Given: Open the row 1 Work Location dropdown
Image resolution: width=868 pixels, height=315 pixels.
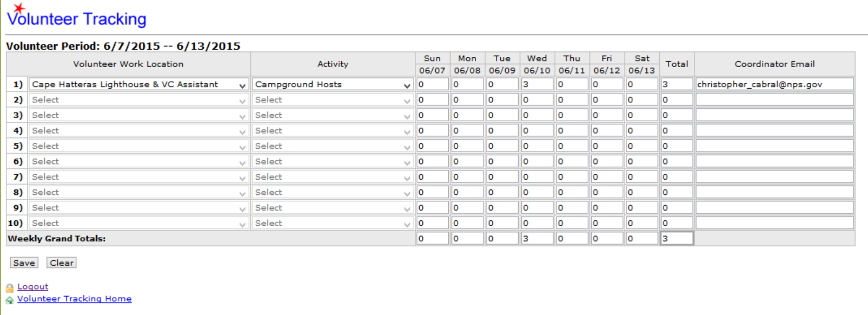Looking at the screenshot, I should [x=138, y=84].
